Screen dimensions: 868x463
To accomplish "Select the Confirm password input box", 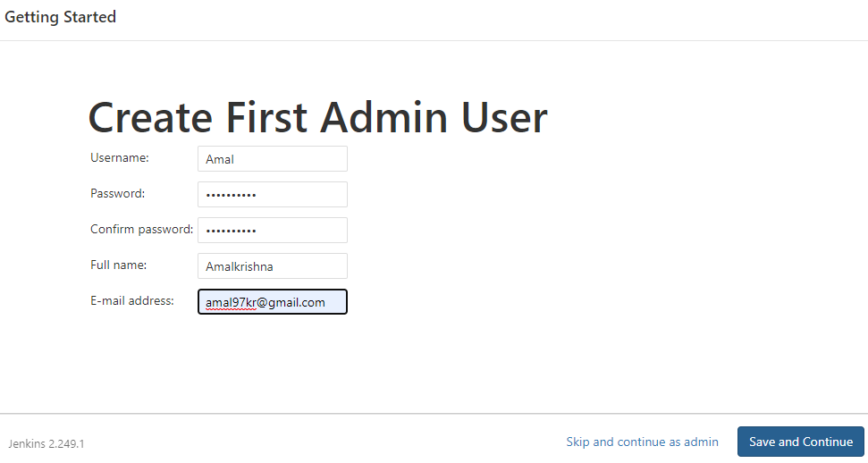I will [x=273, y=230].
